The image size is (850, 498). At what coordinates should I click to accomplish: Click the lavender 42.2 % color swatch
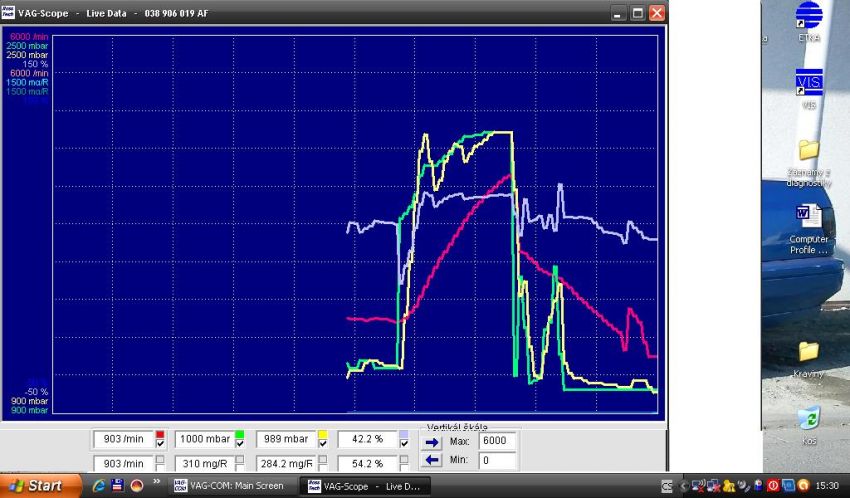click(x=403, y=434)
